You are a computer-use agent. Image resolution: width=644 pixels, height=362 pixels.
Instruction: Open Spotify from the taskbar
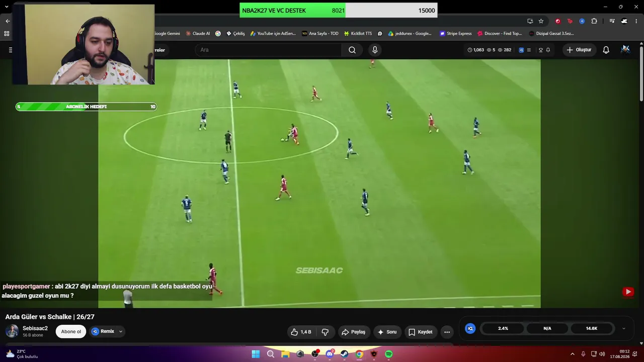tap(389, 354)
